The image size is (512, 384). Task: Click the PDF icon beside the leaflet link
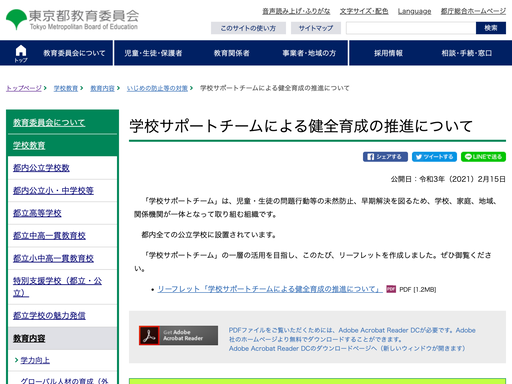pyautogui.click(x=391, y=289)
